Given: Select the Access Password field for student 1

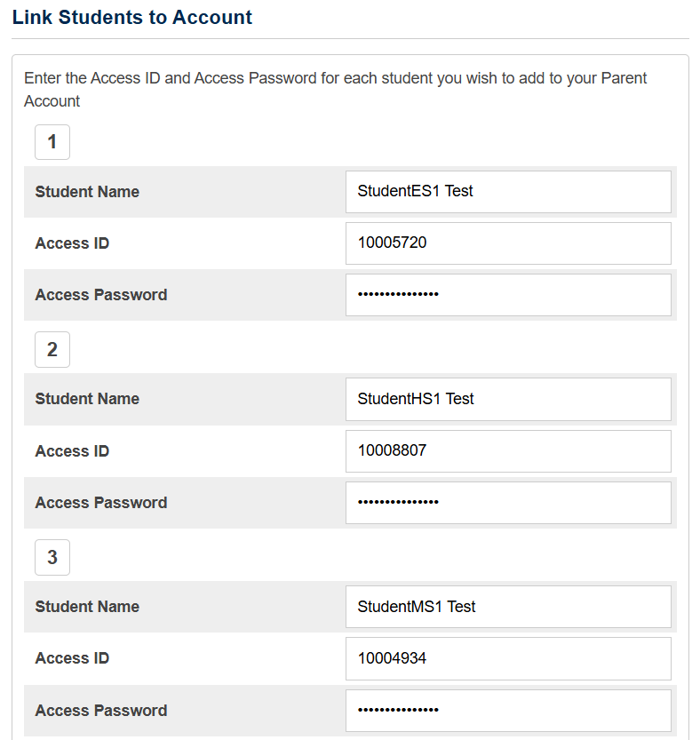Looking at the screenshot, I should click(507, 295).
